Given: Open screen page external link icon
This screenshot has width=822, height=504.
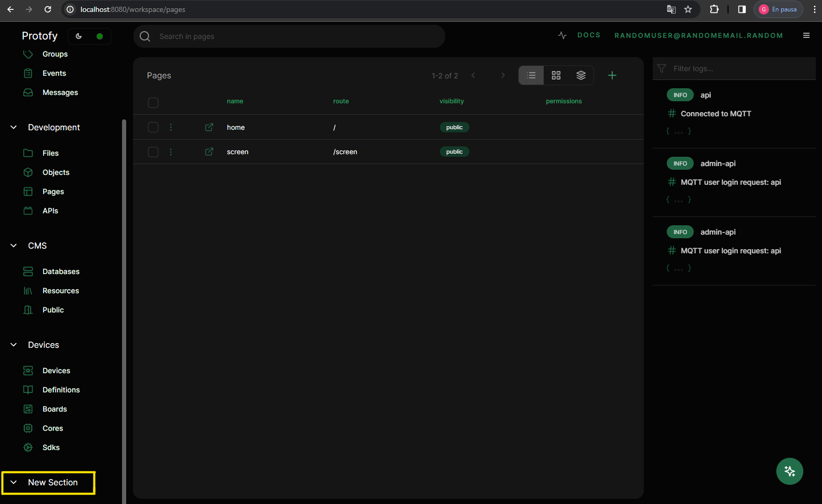Looking at the screenshot, I should point(209,152).
